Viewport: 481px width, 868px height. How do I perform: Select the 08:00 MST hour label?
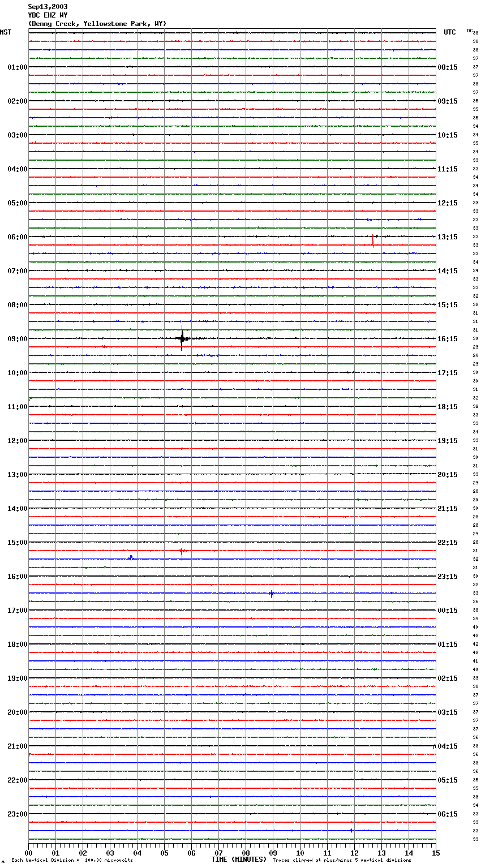point(17,305)
